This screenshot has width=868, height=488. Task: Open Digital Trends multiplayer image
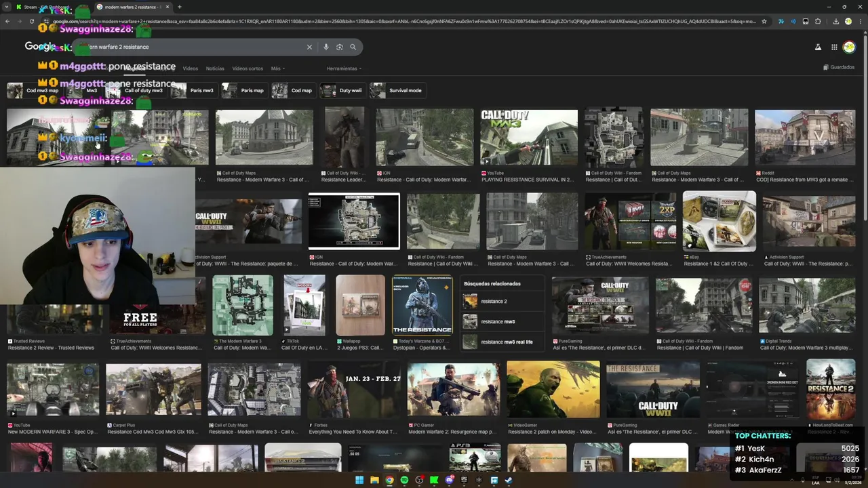[x=807, y=305]
